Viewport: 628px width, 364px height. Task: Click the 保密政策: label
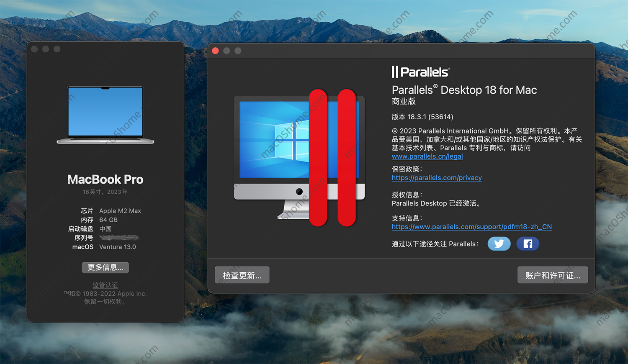(x=407, y=169)
